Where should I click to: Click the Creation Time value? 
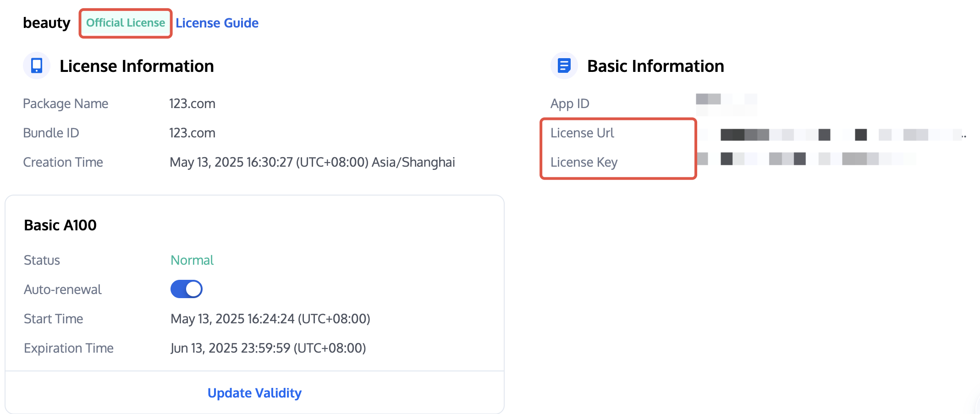(312, 162)
